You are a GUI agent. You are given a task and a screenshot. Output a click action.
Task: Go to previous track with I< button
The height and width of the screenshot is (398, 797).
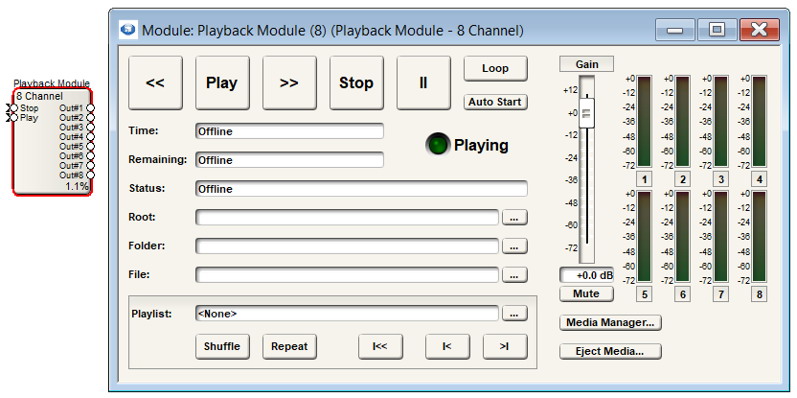(447, 347)
